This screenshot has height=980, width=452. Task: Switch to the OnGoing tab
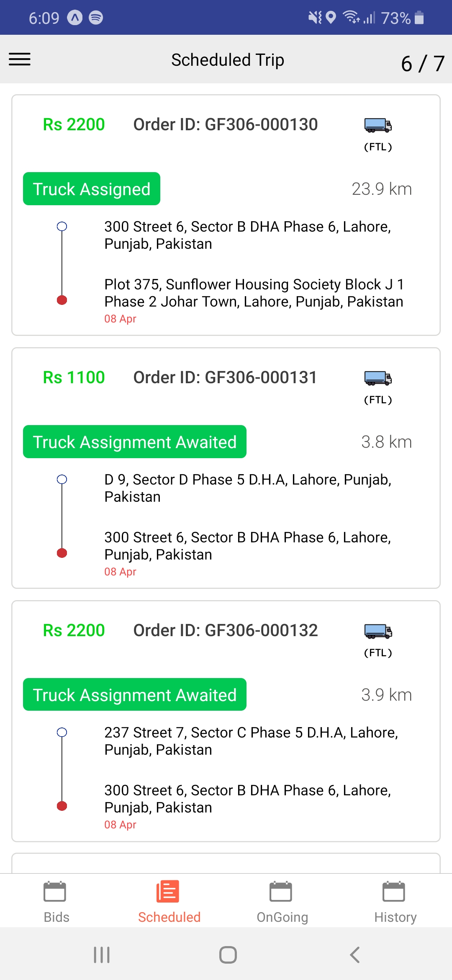[282, 901]
